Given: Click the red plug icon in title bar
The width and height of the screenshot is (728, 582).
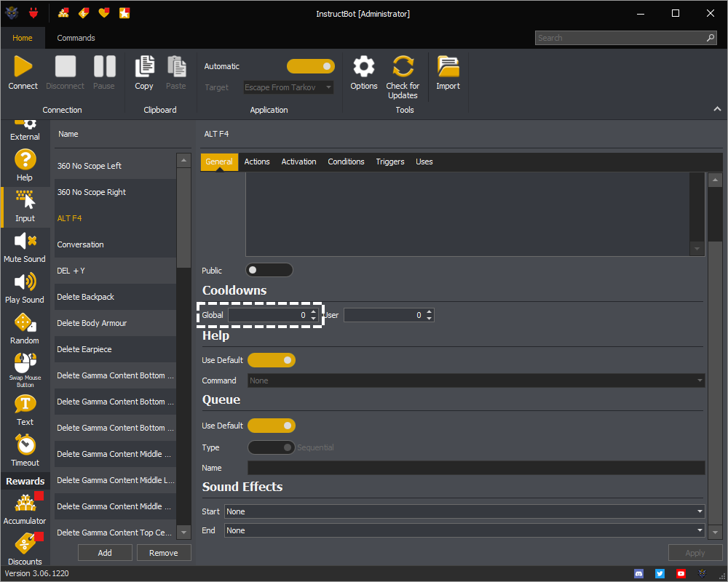Looking at the screenshot, I should click(x=33, y=13).
